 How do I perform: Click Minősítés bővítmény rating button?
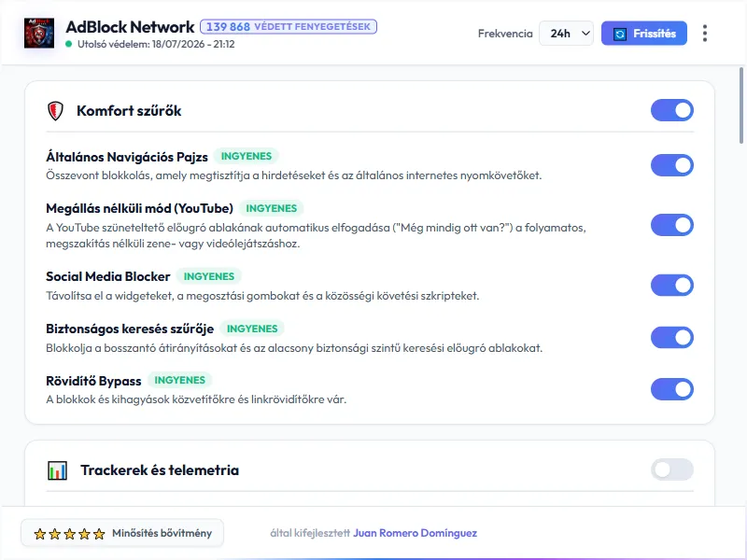(122, 533)
